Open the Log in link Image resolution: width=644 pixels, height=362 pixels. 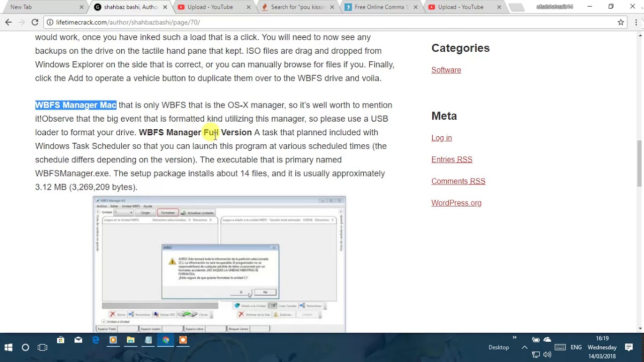(x=442, y=138)
